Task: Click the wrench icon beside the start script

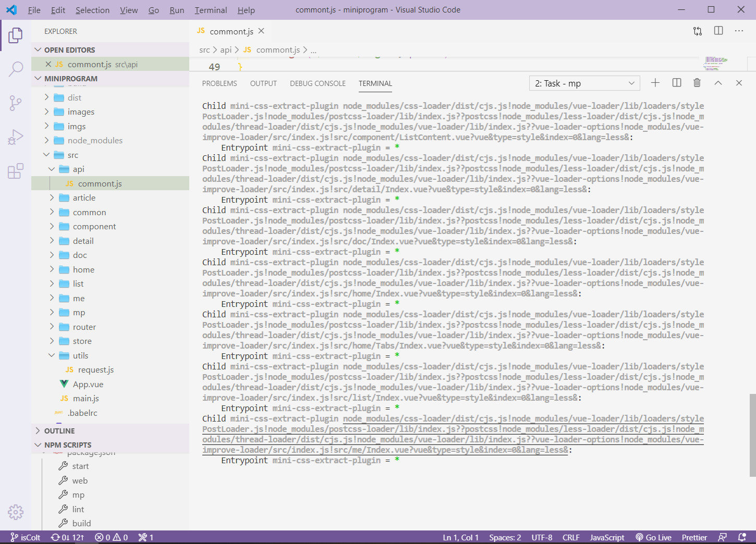Action: pyautogui.click(x=63, y=466)
